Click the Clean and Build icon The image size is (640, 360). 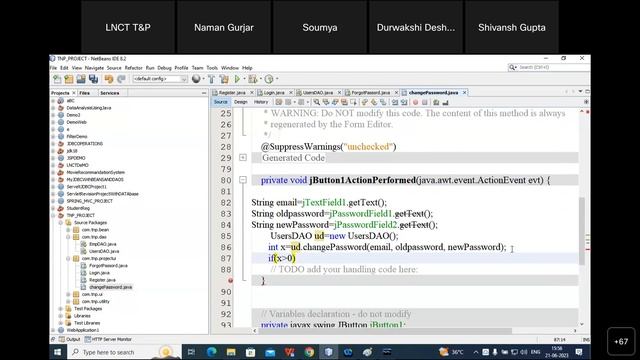224,79
